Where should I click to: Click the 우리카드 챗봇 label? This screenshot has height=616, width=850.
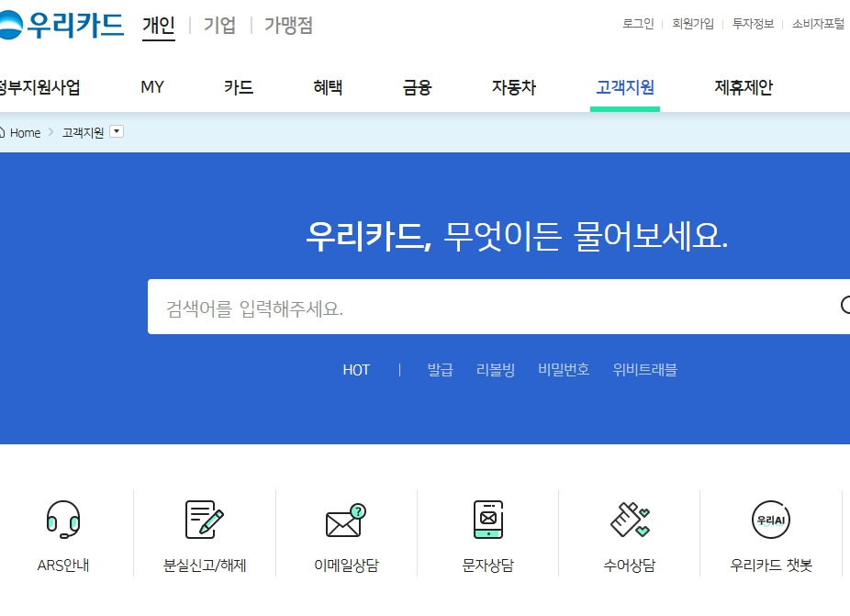[771, 566]
